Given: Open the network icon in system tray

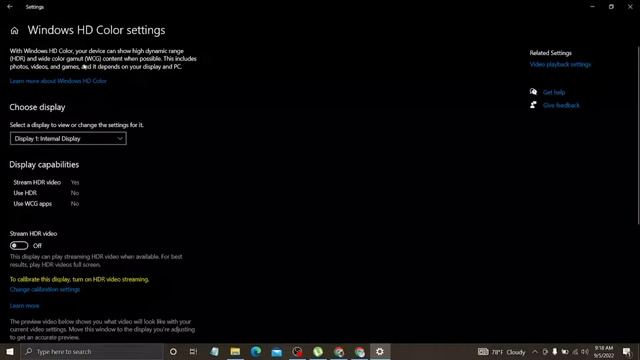Looking at the screenshot, I should (575, 352).
